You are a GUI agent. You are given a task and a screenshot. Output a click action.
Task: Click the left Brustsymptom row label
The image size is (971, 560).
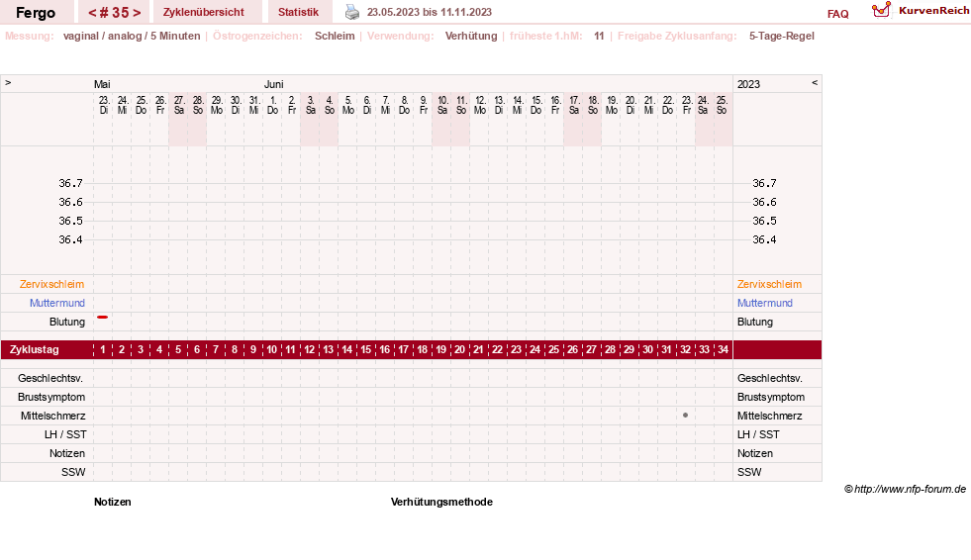coord(51,397)
